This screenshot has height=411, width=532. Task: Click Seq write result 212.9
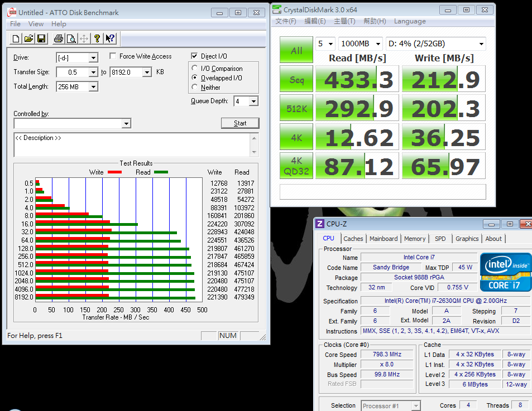pyautogui.click(x=444, y=79)
